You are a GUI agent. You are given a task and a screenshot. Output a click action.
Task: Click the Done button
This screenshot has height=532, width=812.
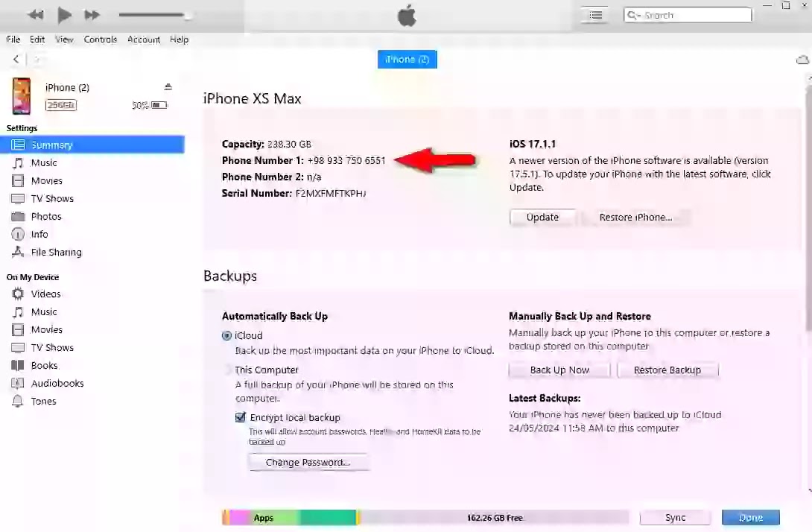pyautogui.click(x=750, y=518)
